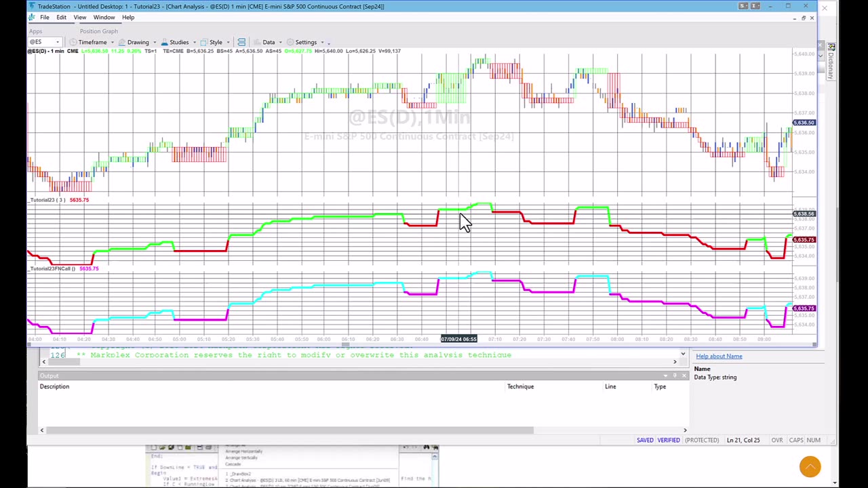Open the View menu
Screen dimensions: 868x488
[79, 18]
